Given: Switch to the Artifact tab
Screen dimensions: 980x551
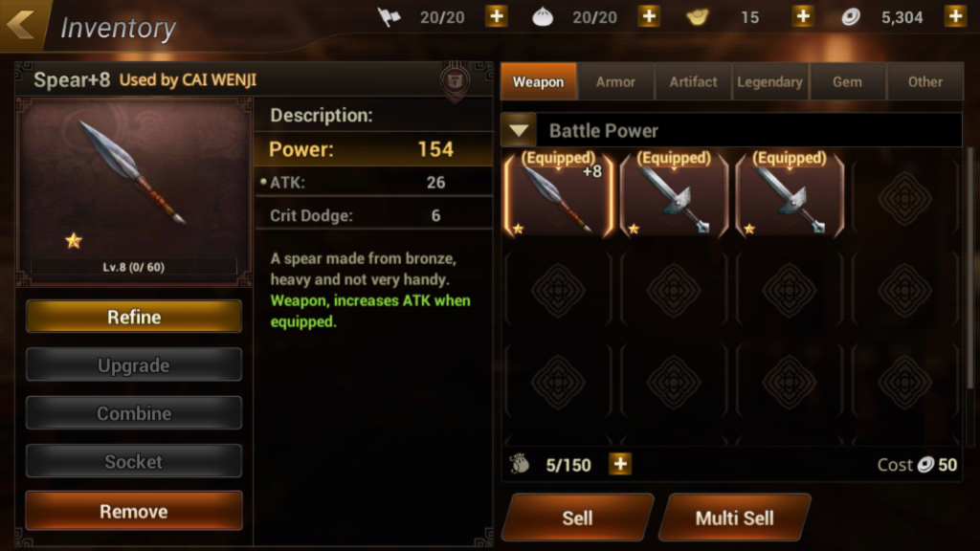Looking at the screenshot, I should coord(693,82).
